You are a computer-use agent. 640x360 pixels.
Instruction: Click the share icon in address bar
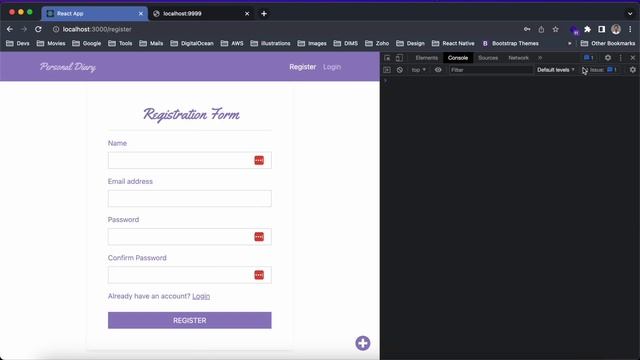[541, 29]
